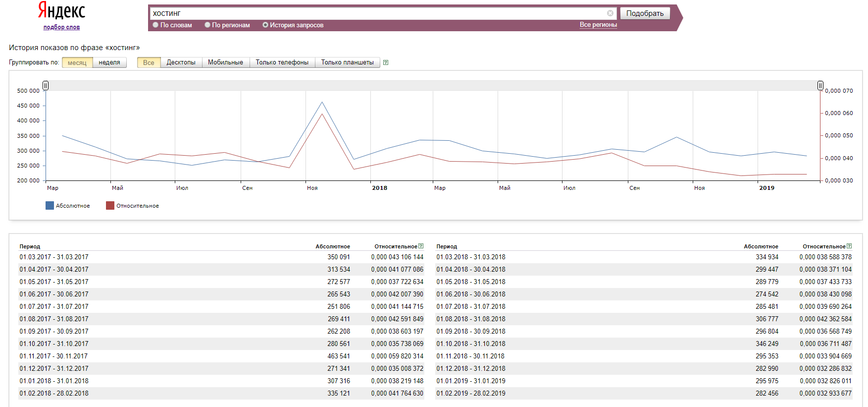This screenshot has width=868, height=407.
Task: Click the Яндекс logo
Action: 61,11
